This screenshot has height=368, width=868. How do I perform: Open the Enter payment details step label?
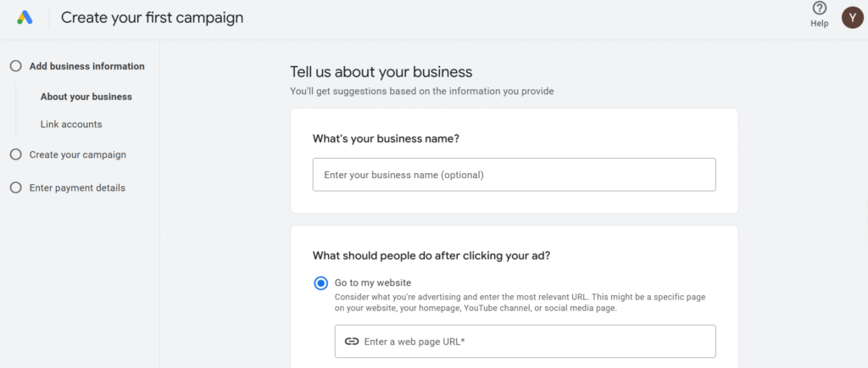pyautogui.click(x=77, y=187)
